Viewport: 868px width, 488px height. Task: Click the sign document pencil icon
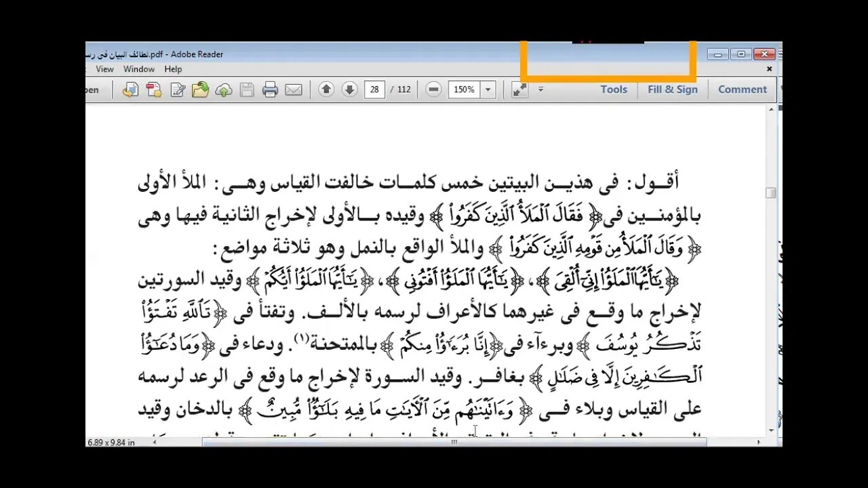[178, 89]
